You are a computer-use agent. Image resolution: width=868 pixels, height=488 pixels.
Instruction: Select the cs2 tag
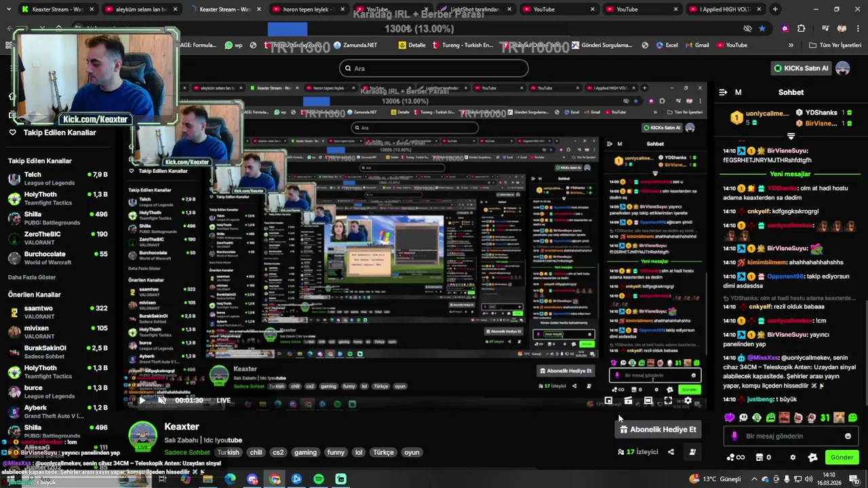click(x=278, y=452)
